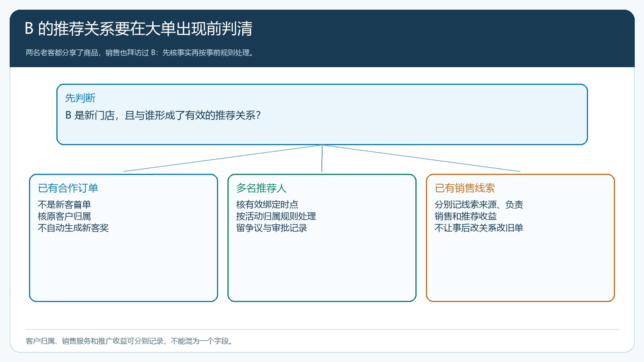The image size is (644, 362).
Task: Select the question B 是新门店，且与谁形成了有效的推荐关系？
Action: point(163,115)
